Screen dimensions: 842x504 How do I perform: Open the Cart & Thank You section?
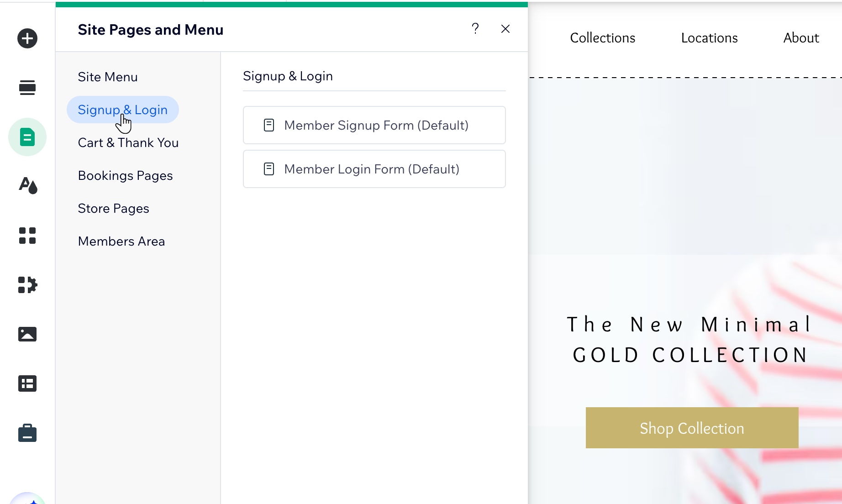[x=128, y=142]
